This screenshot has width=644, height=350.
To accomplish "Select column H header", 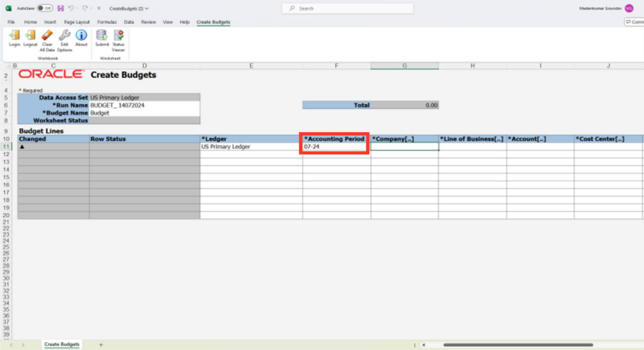I will tap(473, 66).
